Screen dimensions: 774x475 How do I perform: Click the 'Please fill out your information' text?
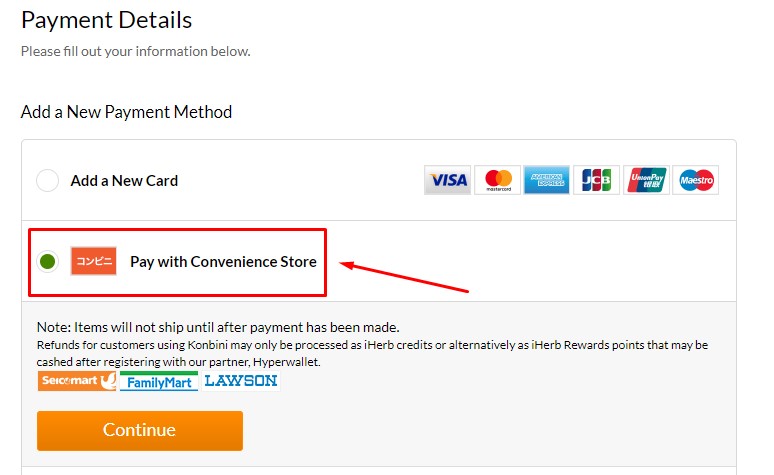(136, 51)
